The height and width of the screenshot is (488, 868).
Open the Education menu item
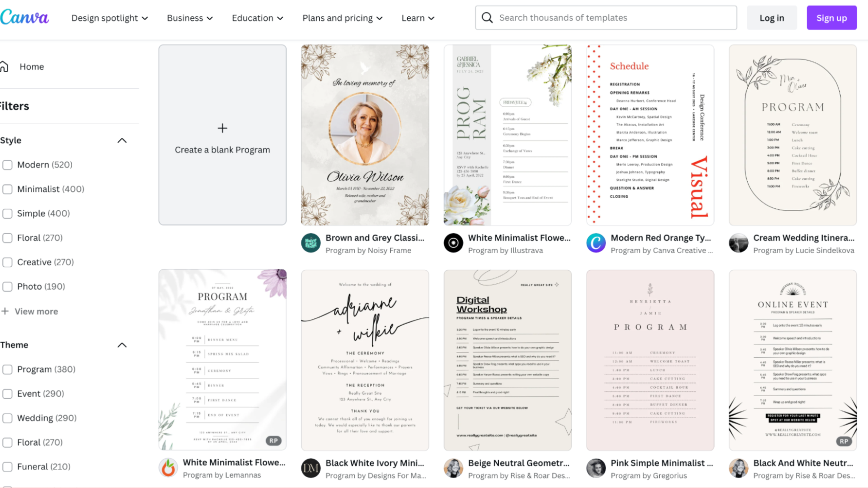258,18
